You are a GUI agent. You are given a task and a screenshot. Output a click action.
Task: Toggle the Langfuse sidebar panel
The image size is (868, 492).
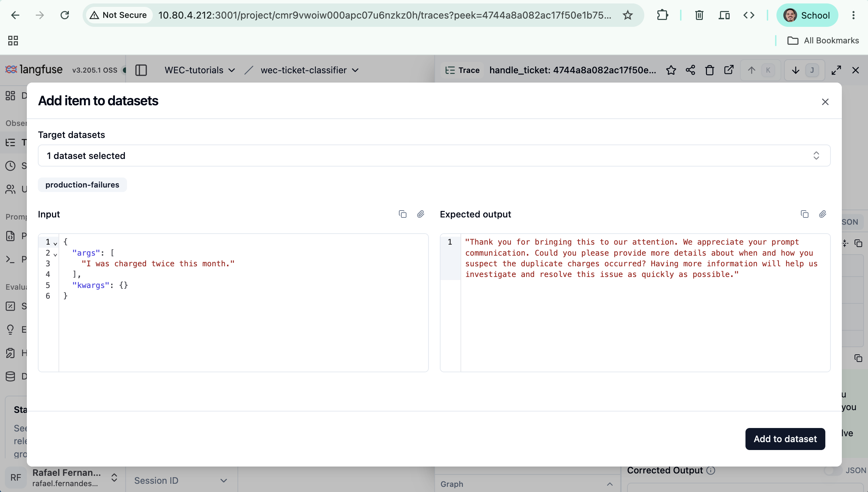pyautogui.click(x=141, y=70)
